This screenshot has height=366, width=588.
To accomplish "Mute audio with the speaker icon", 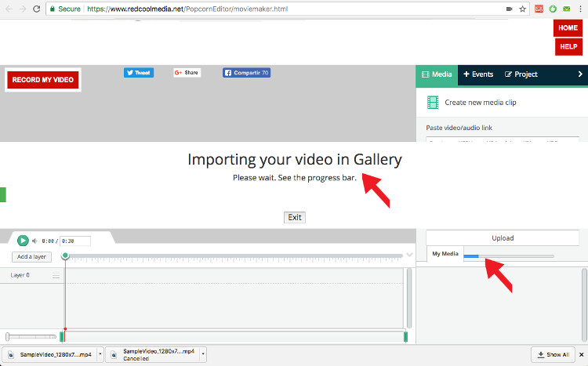I will pos(34,241).
